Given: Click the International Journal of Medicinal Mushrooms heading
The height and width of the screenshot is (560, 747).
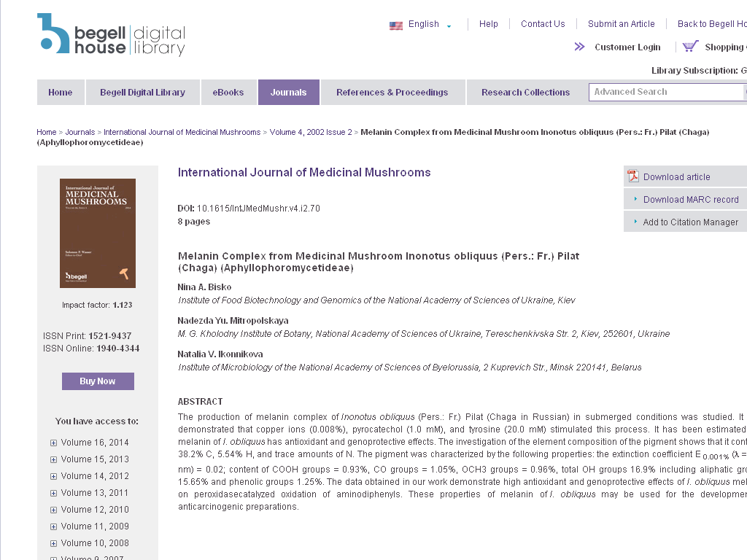Looking at the screenshot, I should [x=304, y=172].
